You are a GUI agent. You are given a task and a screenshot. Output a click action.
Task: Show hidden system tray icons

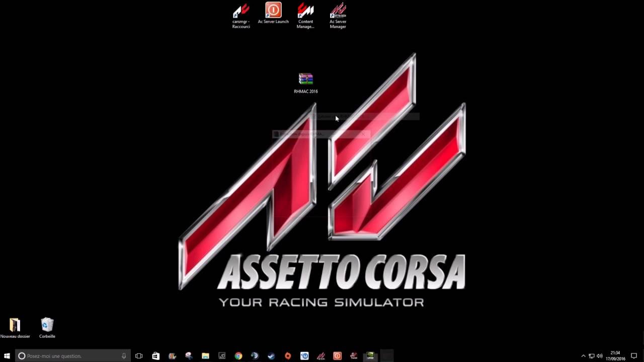[583, 356]
